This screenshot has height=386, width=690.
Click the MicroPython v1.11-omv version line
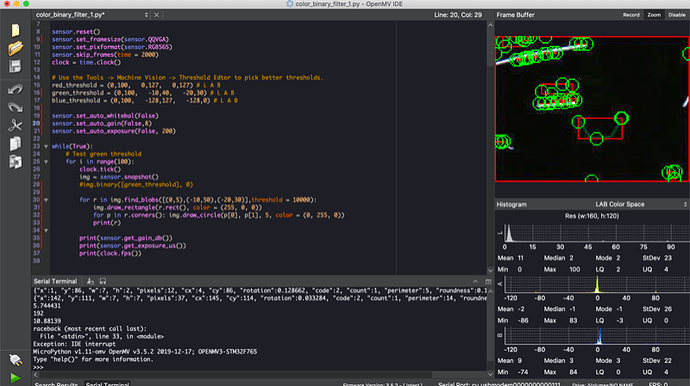(x=145, y=352)
